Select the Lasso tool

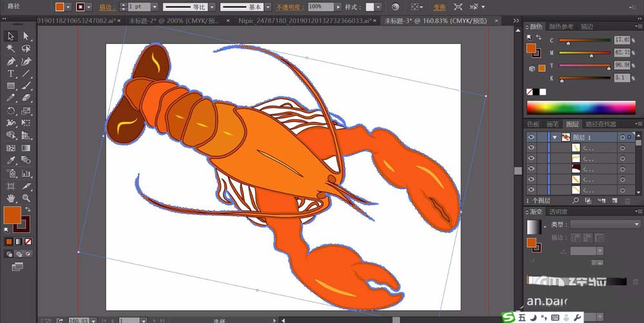click(26, 48)
